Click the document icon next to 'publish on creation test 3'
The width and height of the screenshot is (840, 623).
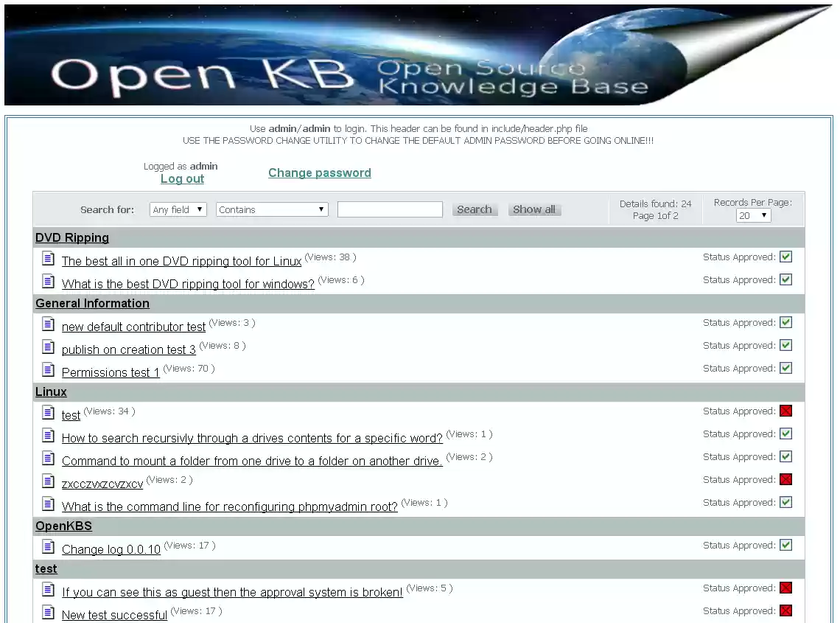point(48,345)
